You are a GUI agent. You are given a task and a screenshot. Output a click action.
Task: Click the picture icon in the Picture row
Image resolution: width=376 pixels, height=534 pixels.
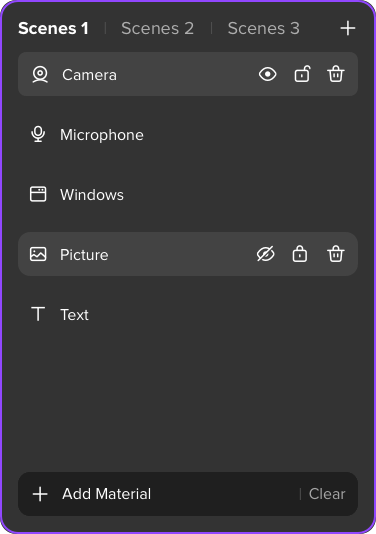(x=38, y=254)
